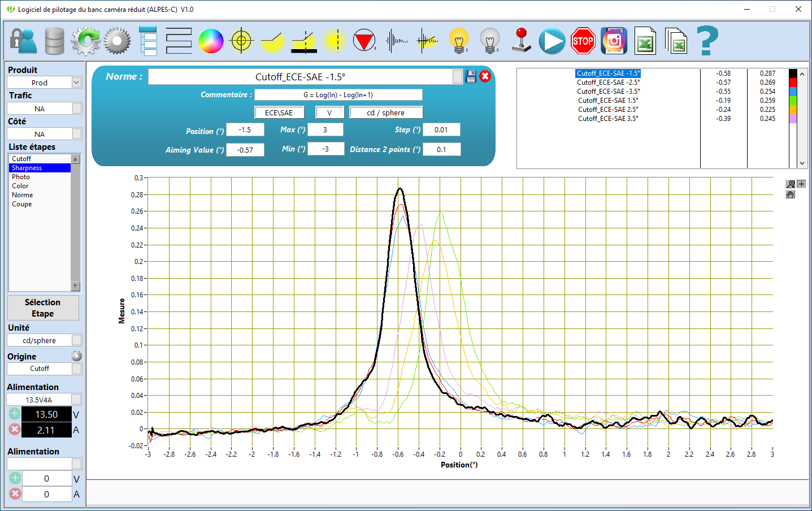812x511 pixels.
Task: Open the color wheel tool
Action: (211, 41)
